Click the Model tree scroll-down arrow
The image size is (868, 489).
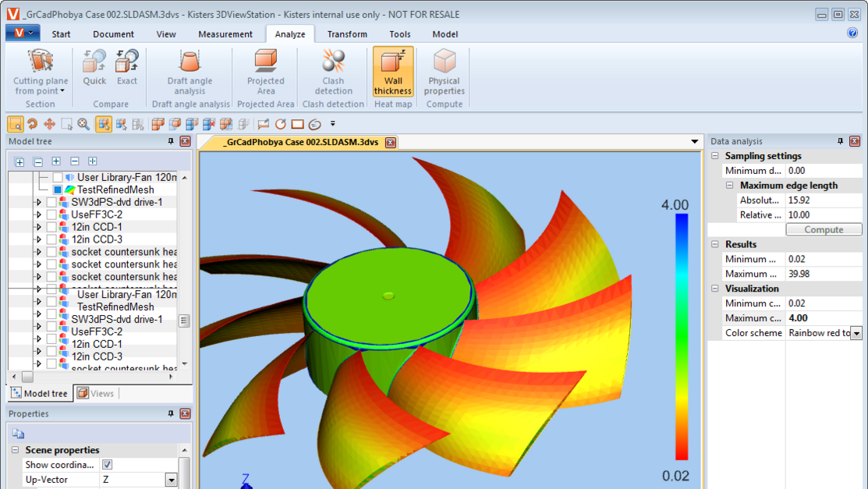coord(184,364)
